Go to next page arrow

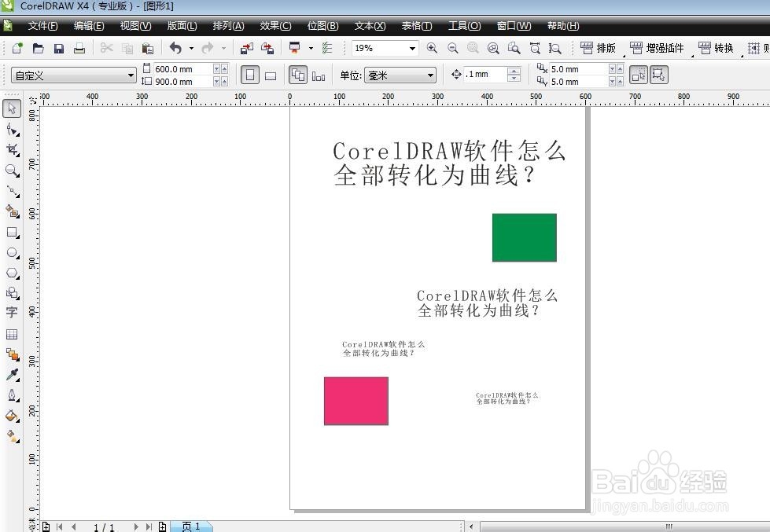(136, 526)
